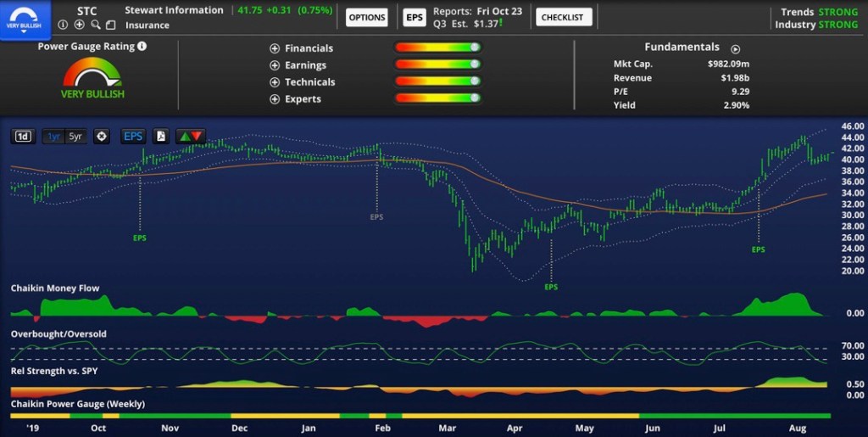Expand the Financials section
This screenshot has height=437, width=868.
click(x=275, y=48)
